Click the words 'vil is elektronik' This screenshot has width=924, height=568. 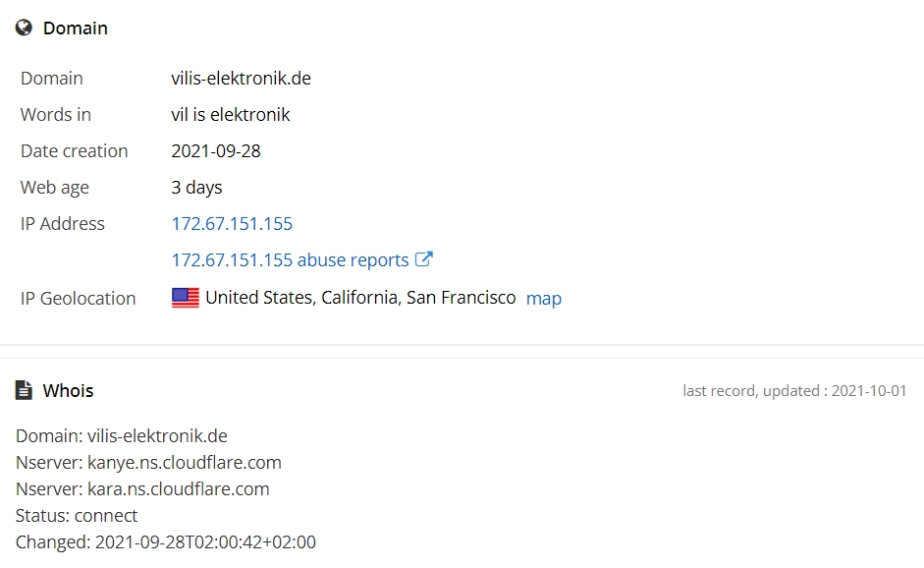[x=231, y=114]
